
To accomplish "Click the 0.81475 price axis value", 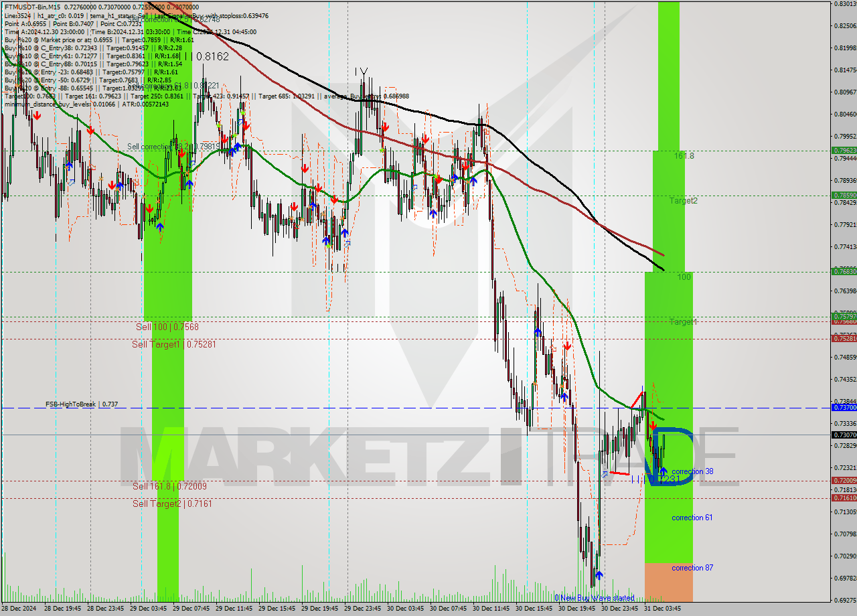I will click(845, 70).
